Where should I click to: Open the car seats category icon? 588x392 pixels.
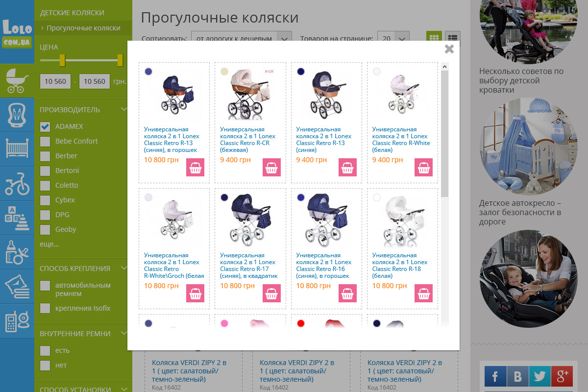[17, 115]
